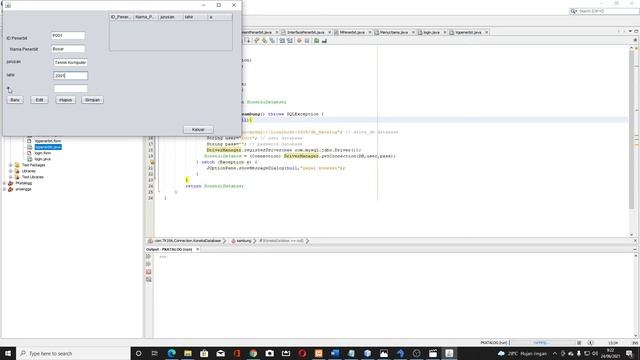Close the Vpenerbit.java editor tab

point(487,32)
